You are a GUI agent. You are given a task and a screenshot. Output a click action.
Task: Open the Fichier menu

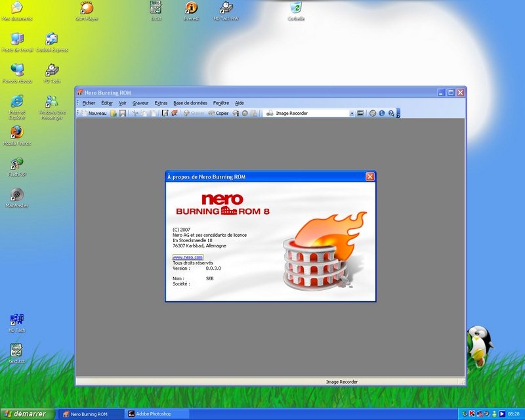click(x=89, y=103)
